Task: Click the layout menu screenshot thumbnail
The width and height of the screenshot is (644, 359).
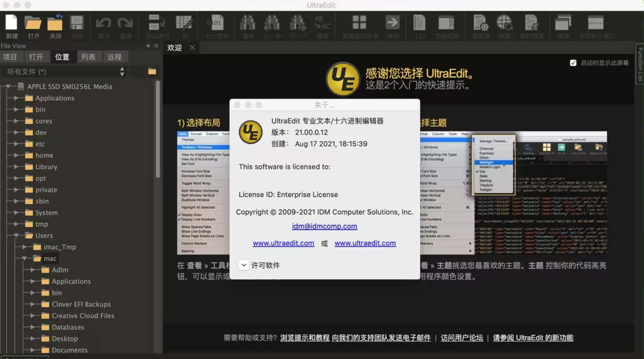Action: 203,193
